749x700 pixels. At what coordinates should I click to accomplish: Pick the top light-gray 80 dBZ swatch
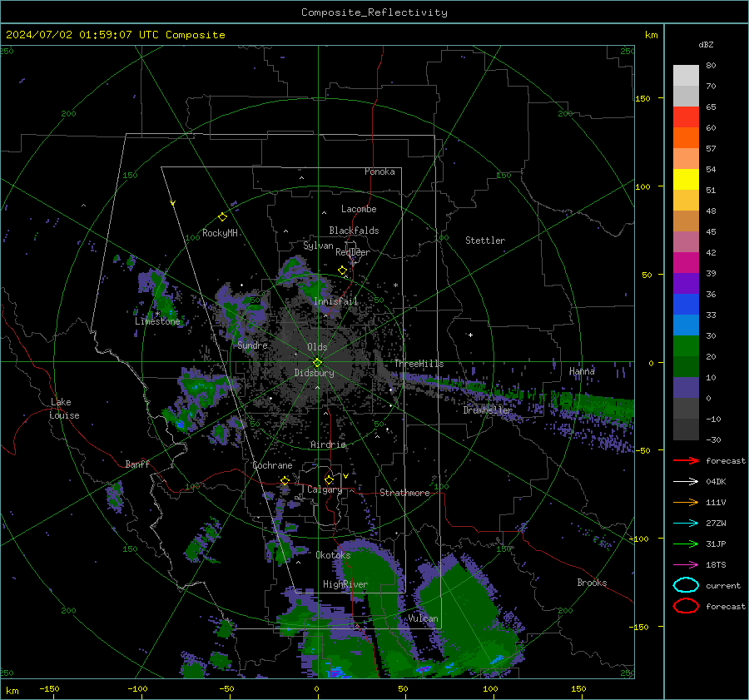coord(686,76)
